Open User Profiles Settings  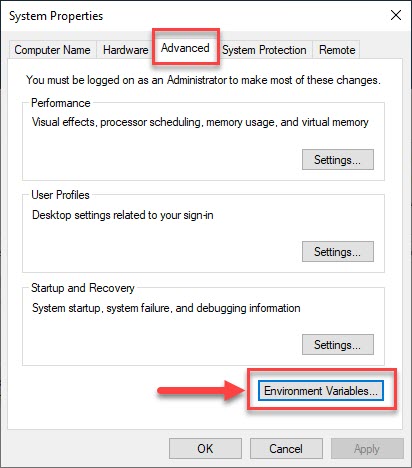tap(338, 252)
